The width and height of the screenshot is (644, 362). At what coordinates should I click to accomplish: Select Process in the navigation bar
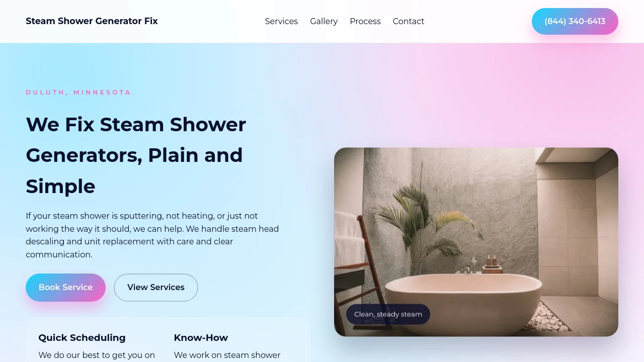pos(365,21)
